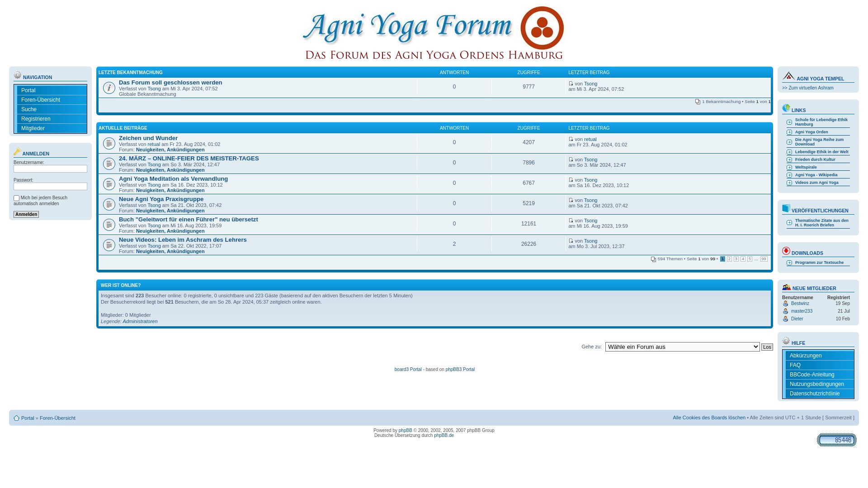The width and height of the screenshot is (868, 488).
Task: Click Foren-Übersicht in the bottom breadcrumb
Action: [x=57, y=418]
